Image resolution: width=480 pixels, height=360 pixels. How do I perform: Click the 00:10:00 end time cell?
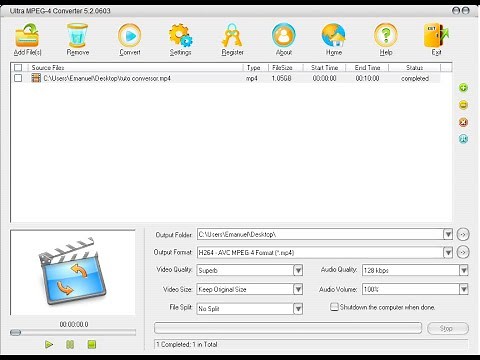[x=367, y=78]
